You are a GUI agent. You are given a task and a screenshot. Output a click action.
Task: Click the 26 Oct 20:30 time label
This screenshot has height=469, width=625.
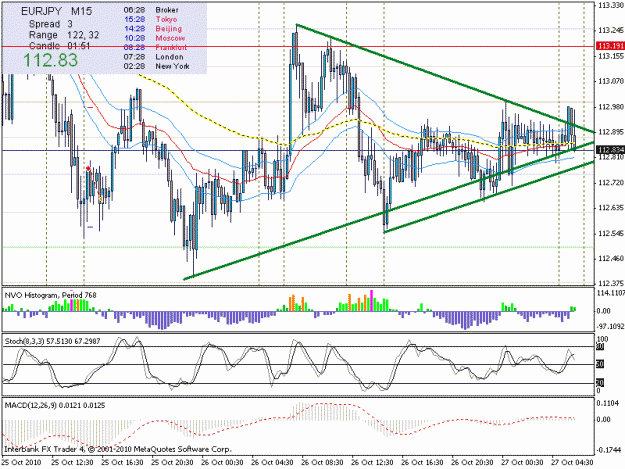(472, 463)
